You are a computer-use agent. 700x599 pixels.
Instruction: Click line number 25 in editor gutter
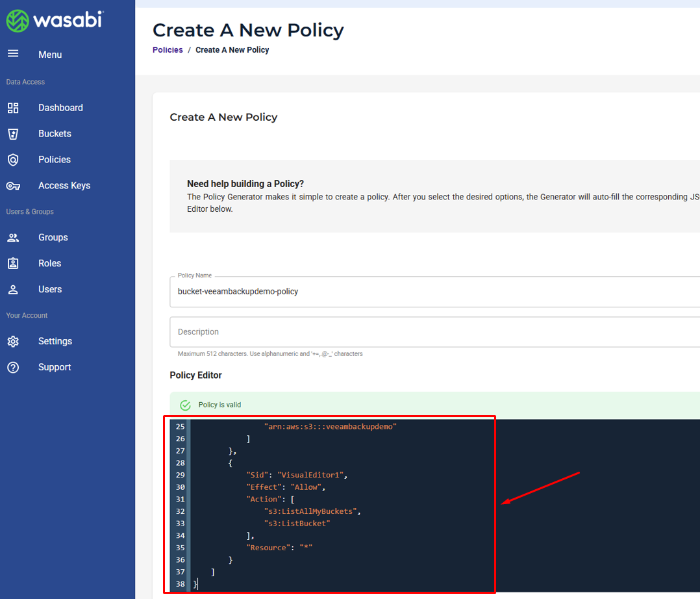(x=181, y=427)
